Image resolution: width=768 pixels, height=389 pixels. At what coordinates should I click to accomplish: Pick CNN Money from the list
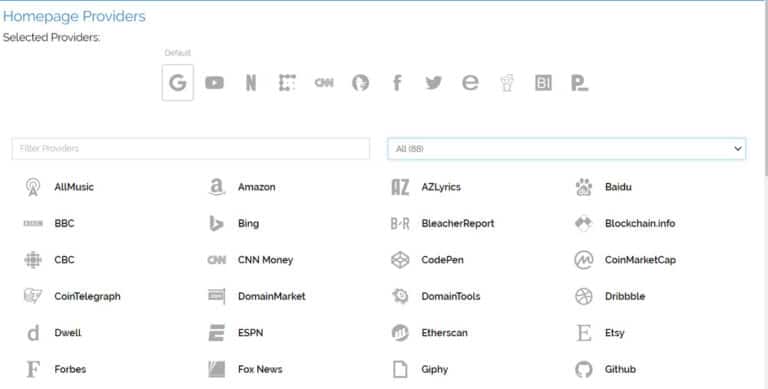(250, 260)
